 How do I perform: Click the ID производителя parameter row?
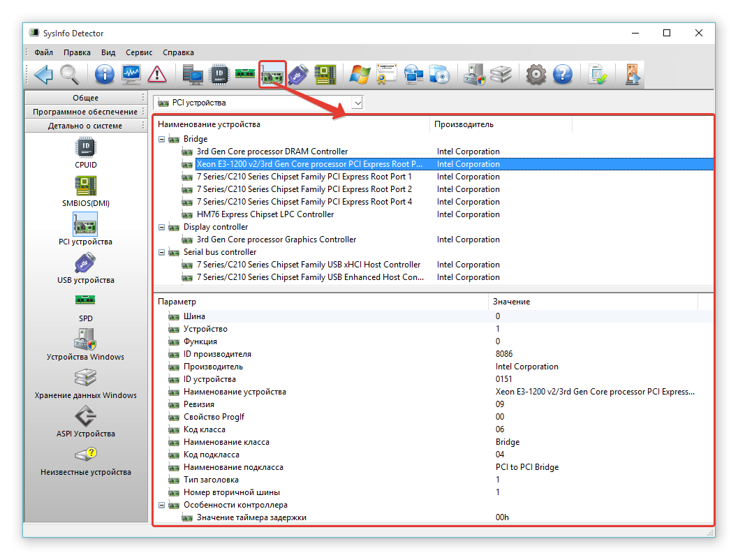(433, 354)
